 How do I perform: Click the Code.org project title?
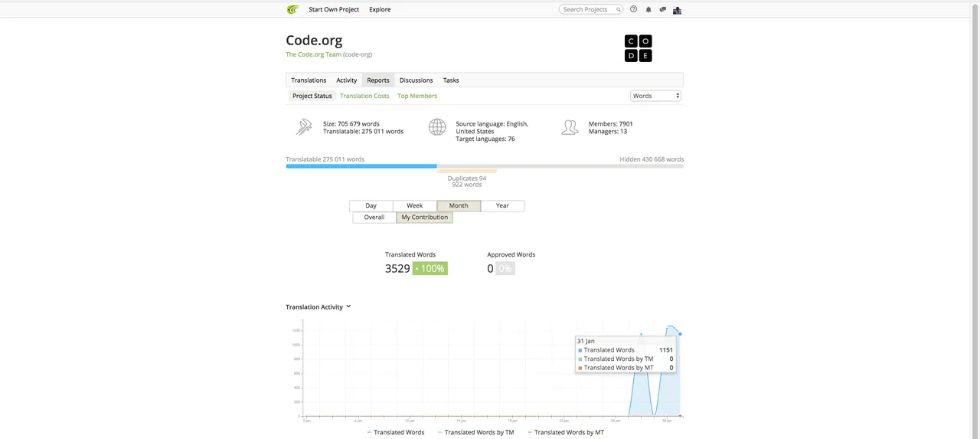click(314, 40)
